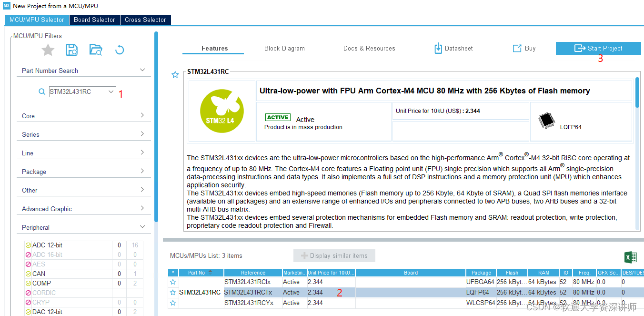The image size is (644, 316).
Task: Load saved search folder icon
Action: coord(96,50)
